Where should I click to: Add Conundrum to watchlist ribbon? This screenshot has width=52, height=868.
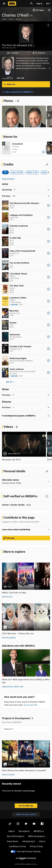[x=4, y=144]
